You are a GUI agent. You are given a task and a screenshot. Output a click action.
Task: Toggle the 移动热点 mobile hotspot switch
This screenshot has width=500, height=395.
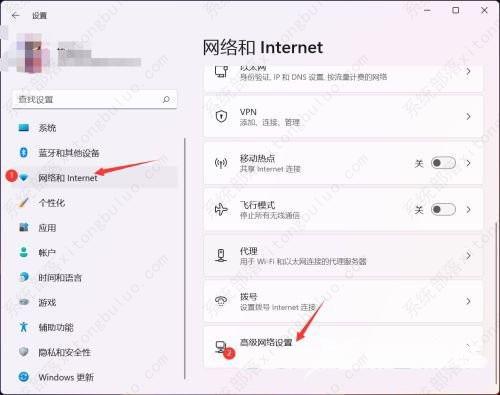tap(443, 163)
